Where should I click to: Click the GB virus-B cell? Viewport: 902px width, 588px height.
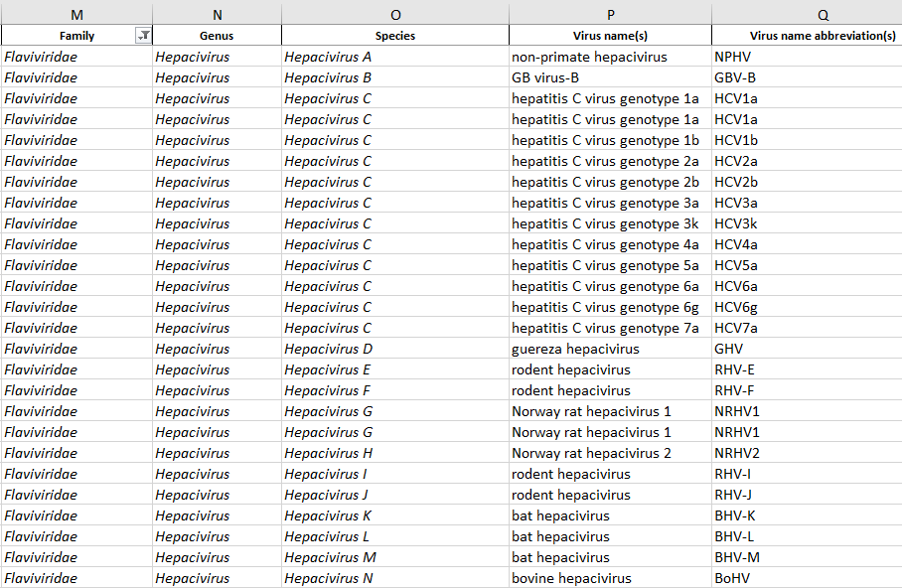point(610,77)
